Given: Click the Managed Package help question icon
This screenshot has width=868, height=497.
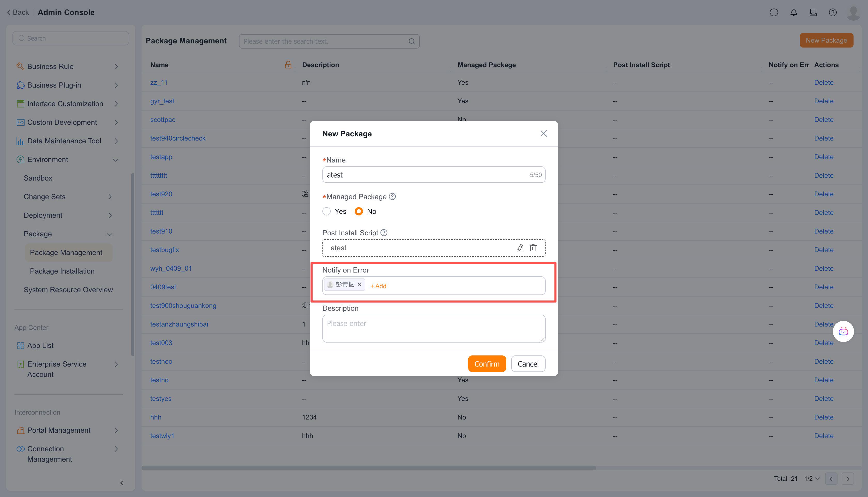Looking at the screenshot, I should pos(392,197).
